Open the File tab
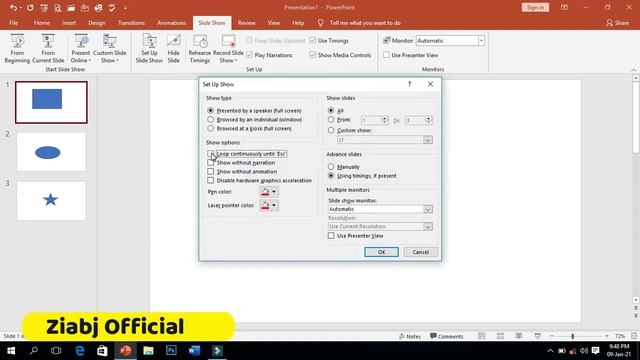This screenshot has height=360, width=640. click(13, 23)
